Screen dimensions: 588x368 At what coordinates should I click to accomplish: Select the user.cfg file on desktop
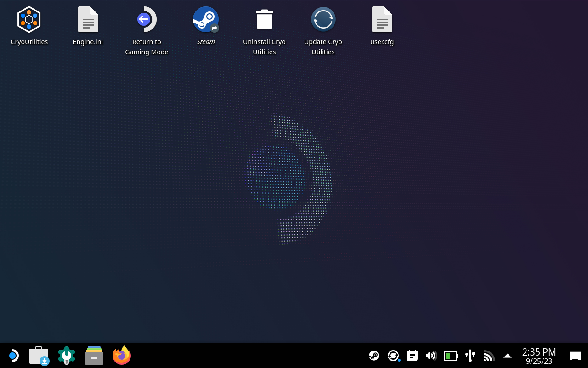coord(382,20)
